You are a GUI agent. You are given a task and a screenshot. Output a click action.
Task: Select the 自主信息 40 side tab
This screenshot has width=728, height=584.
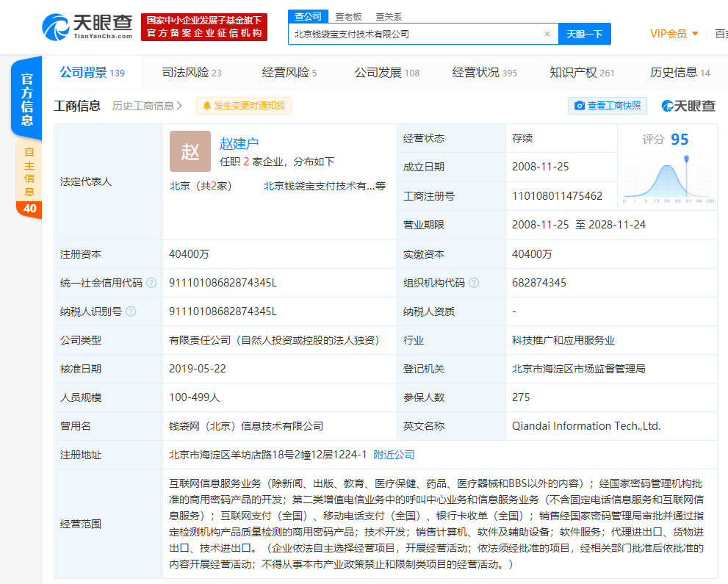29,179
